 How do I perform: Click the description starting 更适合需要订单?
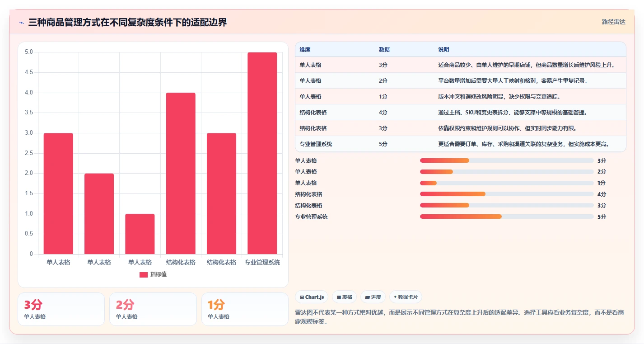click(x=524, y=144)
